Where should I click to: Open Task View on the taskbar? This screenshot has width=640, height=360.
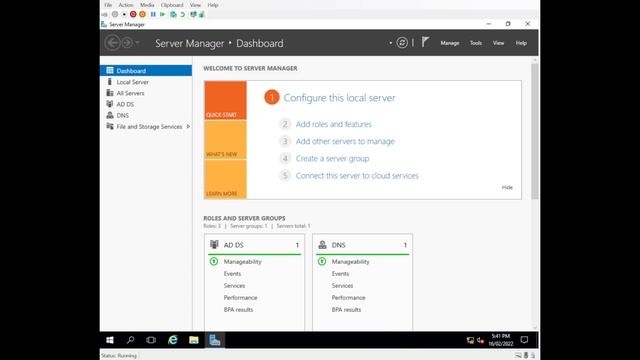[151, 340]
